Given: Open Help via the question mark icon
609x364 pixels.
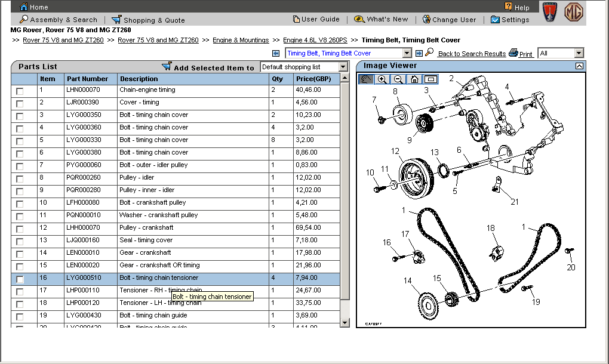Looking at the screenshot, I should tap(509, 6).
